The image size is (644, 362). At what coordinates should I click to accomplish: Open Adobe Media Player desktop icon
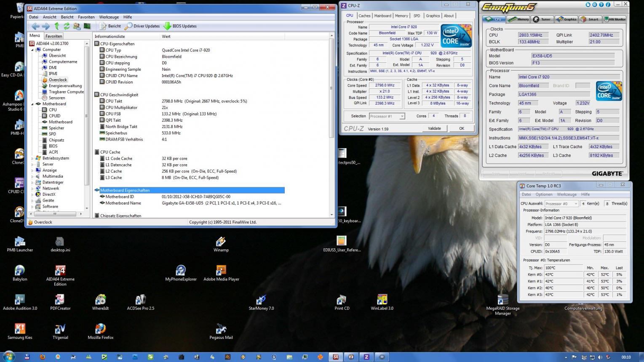point(221,273)
